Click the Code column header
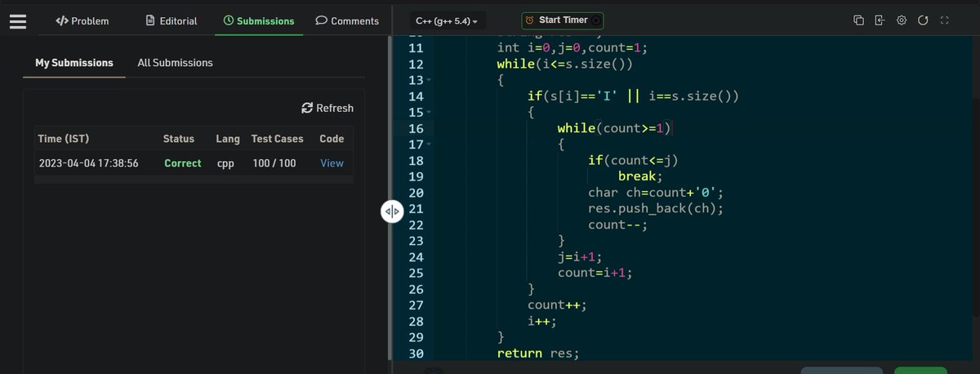Viewport: 980px width, 374px height. click(332, 139)
